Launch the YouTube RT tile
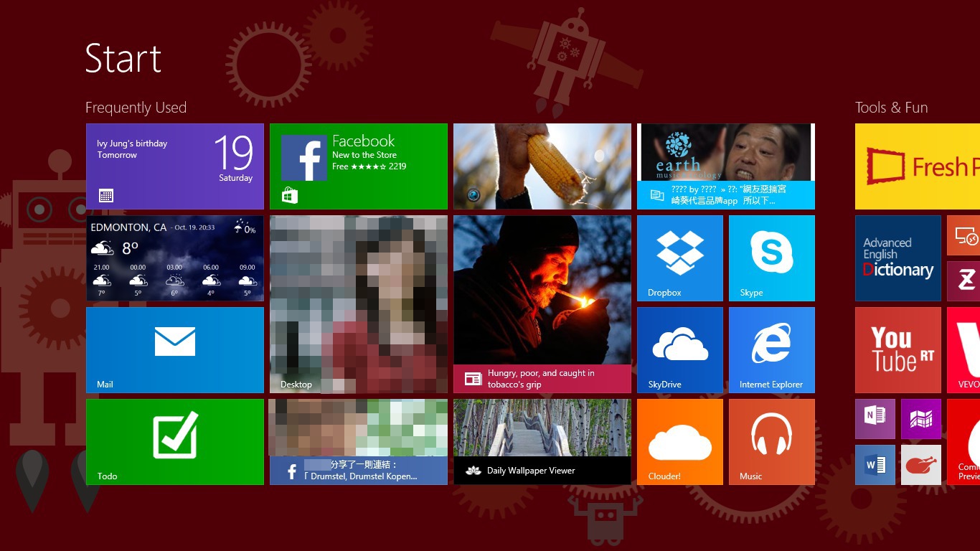The height and width of the screenshot is (551, 980). pos(898,350)
